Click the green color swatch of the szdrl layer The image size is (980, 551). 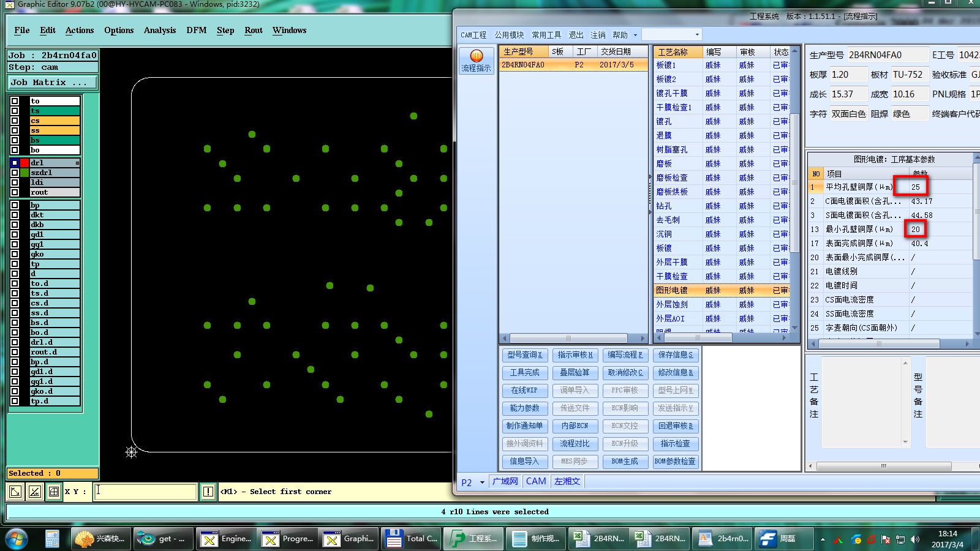(24, 173)
